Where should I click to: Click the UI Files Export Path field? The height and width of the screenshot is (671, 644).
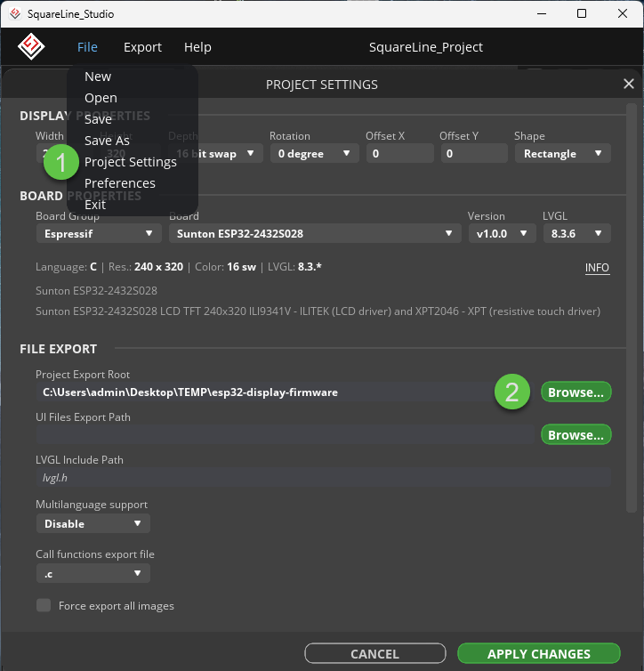click(286, 435)
